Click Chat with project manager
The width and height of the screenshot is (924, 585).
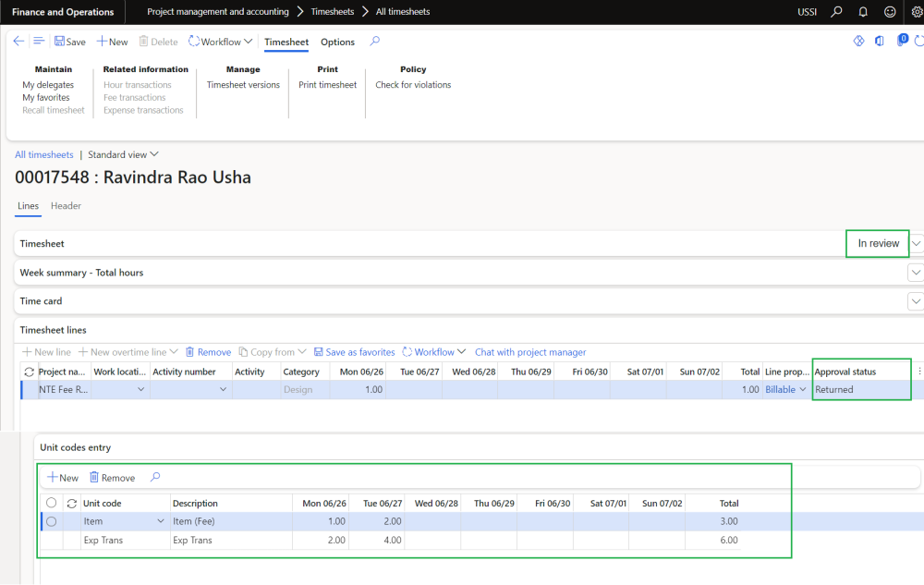point(530,352)
